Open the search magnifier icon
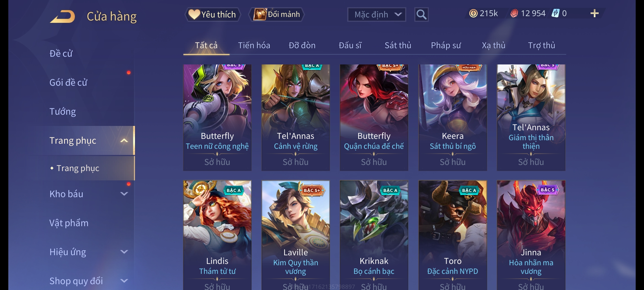The image size is (644, 290). (421, 15)
